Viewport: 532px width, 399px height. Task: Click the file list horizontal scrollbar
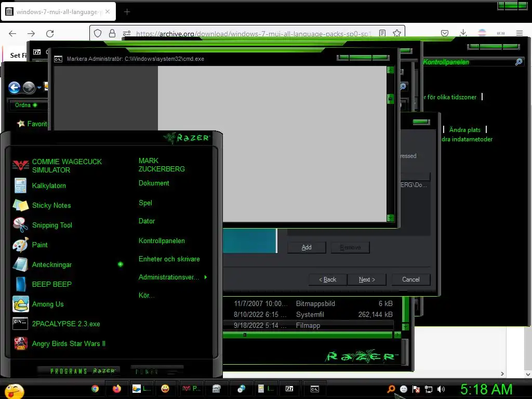(307, 335)
